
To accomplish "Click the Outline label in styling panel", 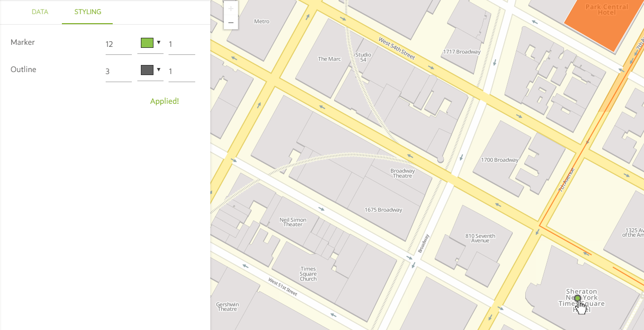I will tap(23, 70).
